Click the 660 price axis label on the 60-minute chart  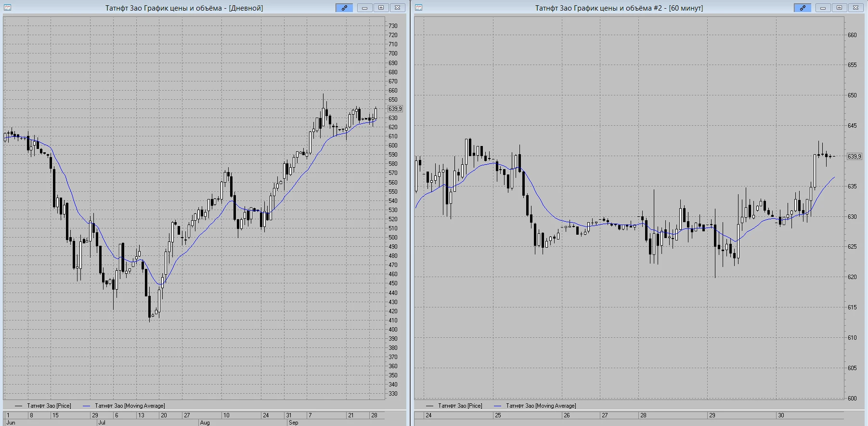coord(853,35)
